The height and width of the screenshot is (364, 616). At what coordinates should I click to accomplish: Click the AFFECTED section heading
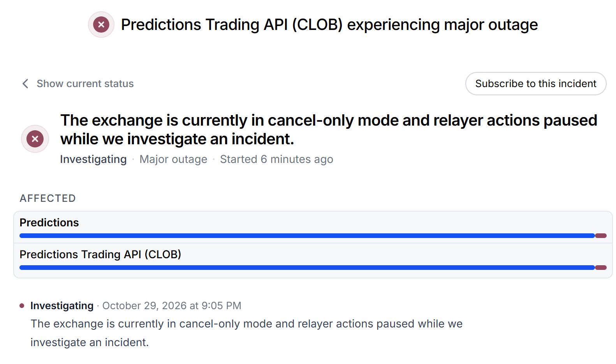(48, 198)
